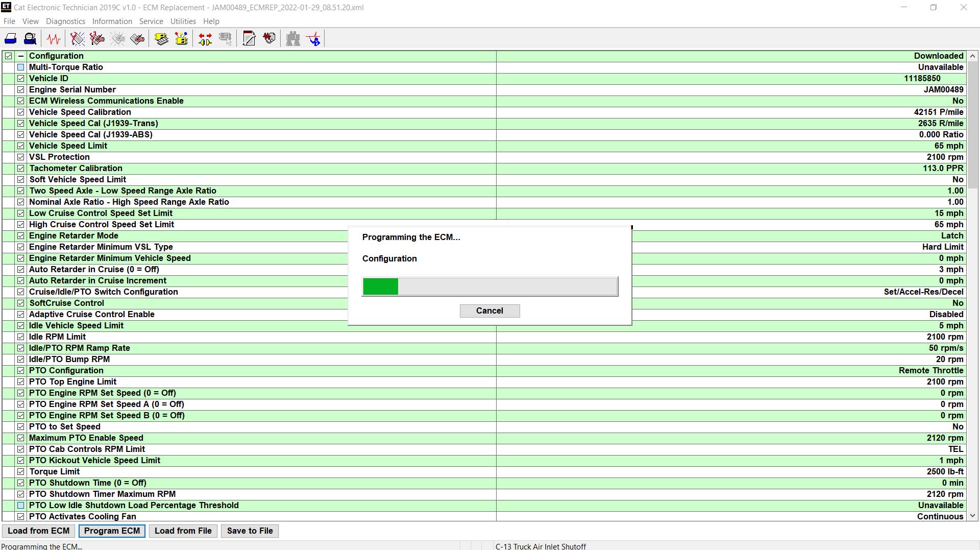Uncheck the Vehicle Speed Limit row
The image size is (980, 550).
click(20, 146)
